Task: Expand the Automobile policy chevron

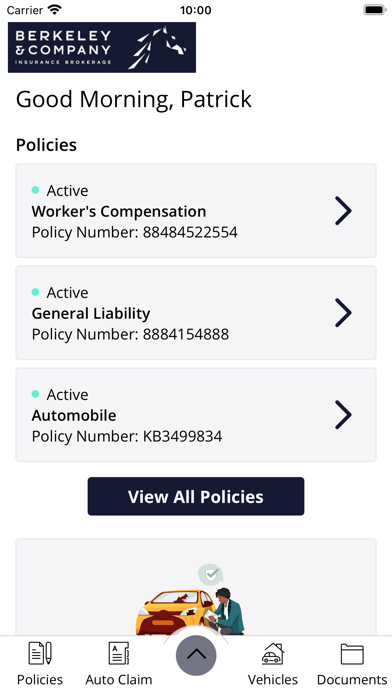Action: pyautogui.click(x=343, y=415)
